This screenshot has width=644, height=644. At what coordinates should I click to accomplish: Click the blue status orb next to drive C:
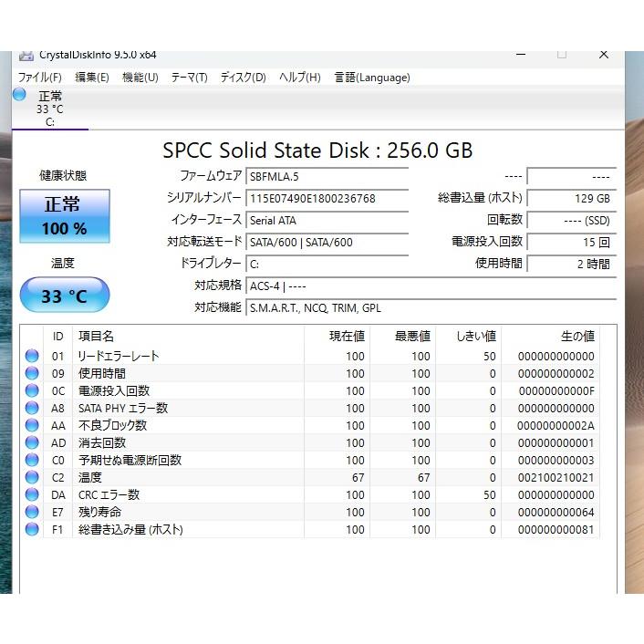click(19, 94)
